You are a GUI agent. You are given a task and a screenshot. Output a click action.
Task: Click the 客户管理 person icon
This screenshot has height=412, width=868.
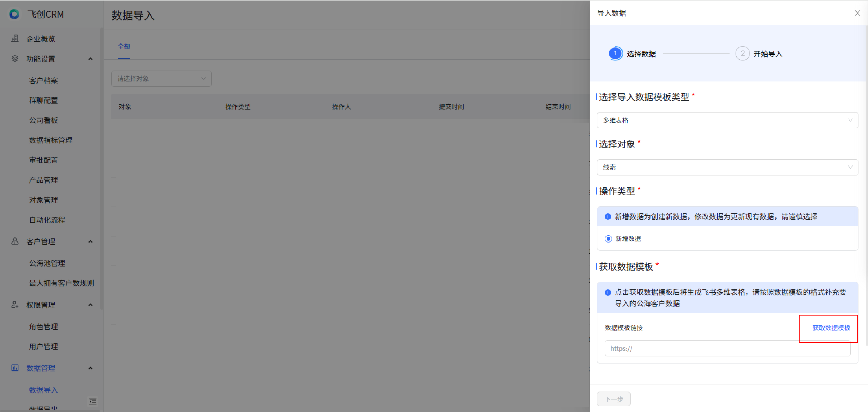(15, 241)
